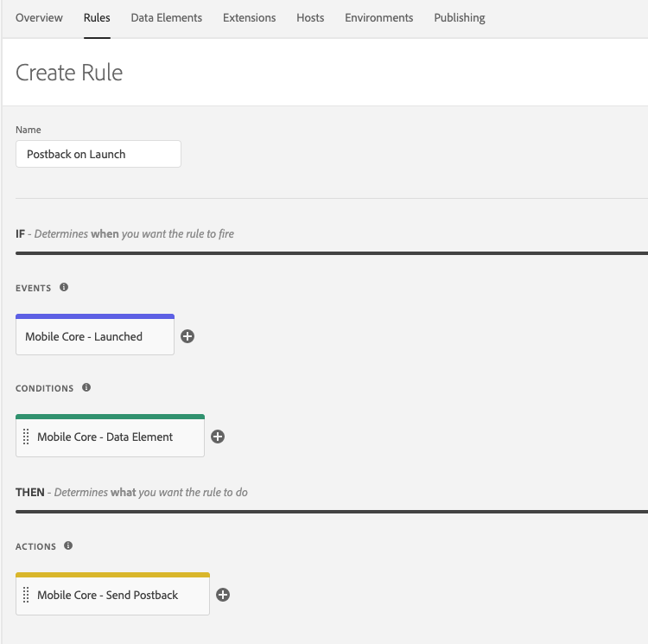Select the Environments tab

(x=379, y=18)
